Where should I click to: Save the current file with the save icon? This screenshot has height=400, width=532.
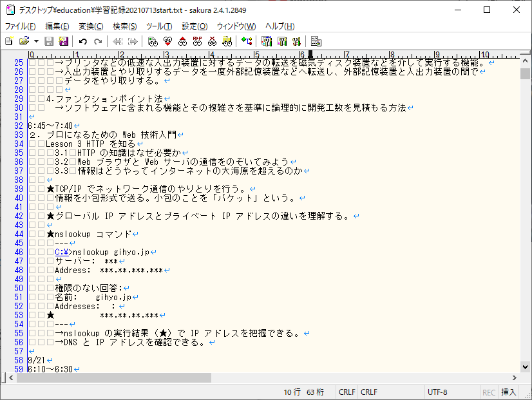click(50, 41)
